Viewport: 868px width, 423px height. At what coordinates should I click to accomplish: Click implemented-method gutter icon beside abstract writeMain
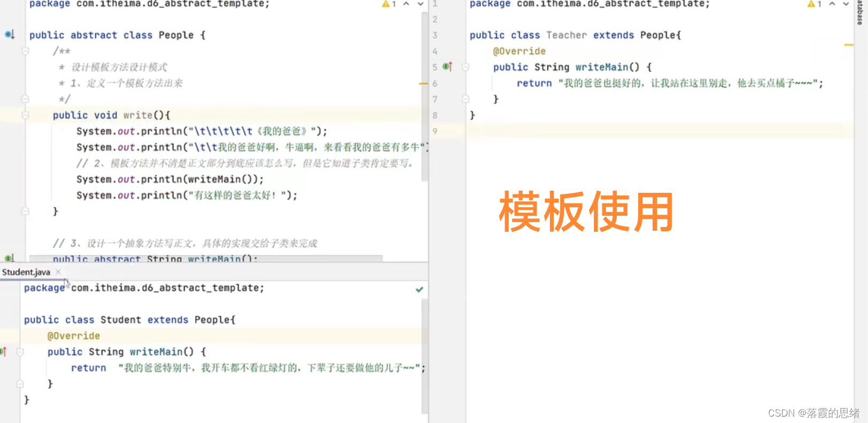(x=9, y=258)
